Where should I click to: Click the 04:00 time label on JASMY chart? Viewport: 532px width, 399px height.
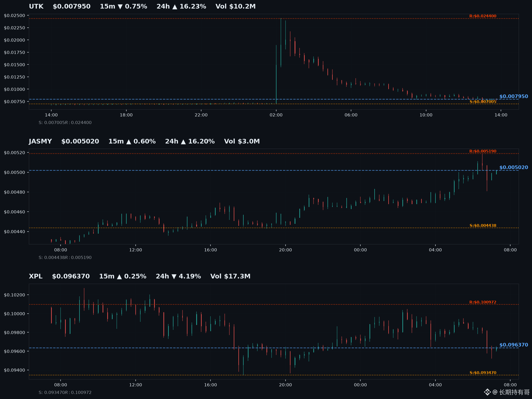[435, 250]
